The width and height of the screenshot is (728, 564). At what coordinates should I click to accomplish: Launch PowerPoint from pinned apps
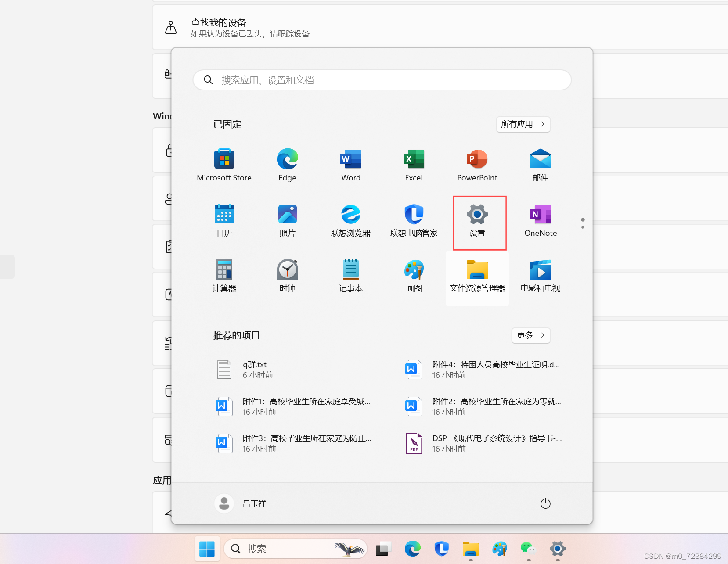(477, 165)
